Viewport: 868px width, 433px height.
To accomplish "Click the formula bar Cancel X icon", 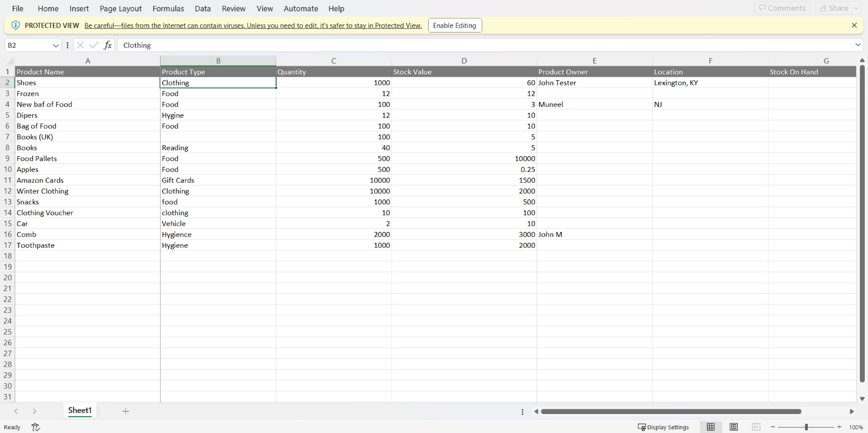I will coord(80,46).
